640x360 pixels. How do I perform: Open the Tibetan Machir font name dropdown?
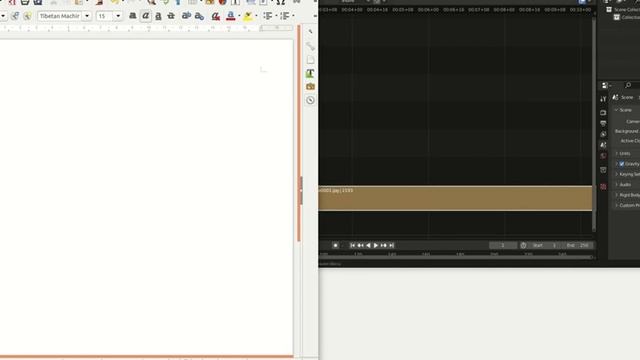coord(87,16)
